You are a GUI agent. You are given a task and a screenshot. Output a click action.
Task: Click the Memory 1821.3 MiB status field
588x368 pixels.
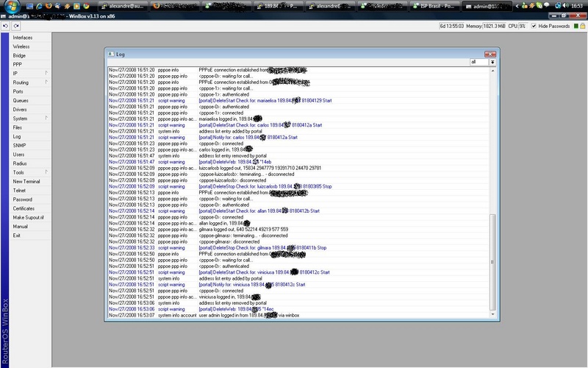coord(494,26)
